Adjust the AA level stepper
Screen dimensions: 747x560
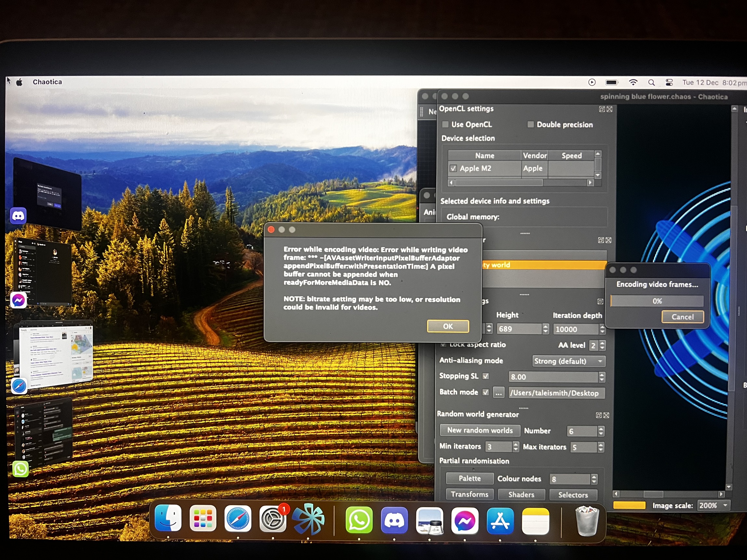[x=602, y=345]
